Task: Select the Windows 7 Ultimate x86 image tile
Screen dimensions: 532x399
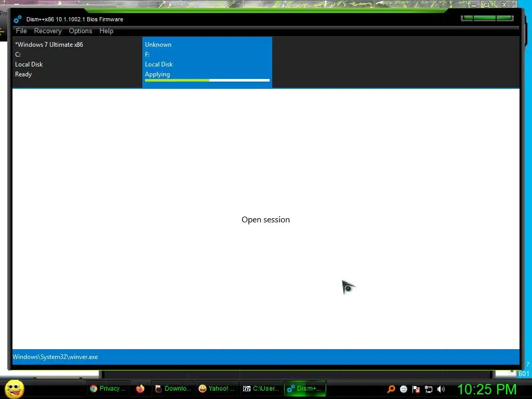Action: pyautogui.click(x=77, y=62)
